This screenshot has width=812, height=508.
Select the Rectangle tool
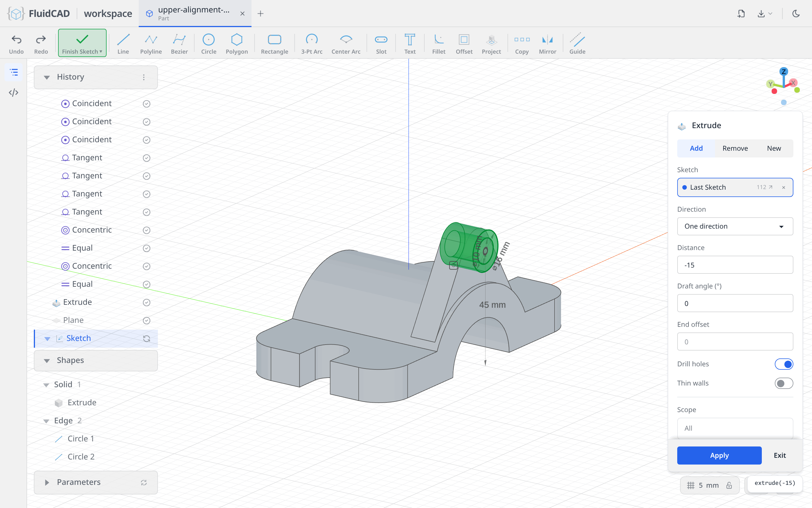pyautogui.click(x=274, y=44)
